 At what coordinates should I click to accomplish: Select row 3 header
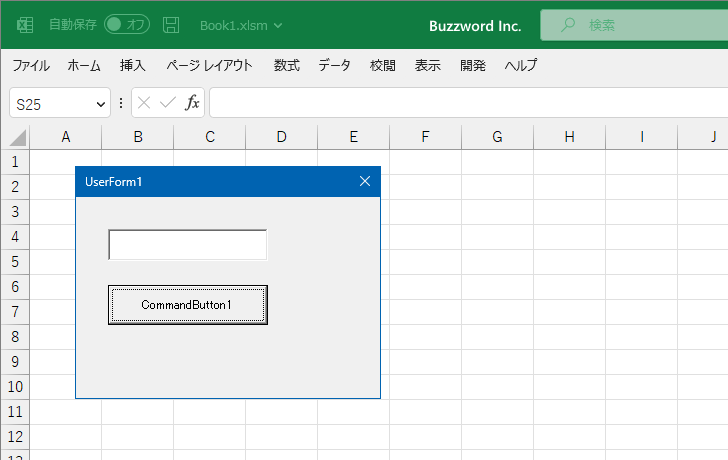(x=15, y=212)
